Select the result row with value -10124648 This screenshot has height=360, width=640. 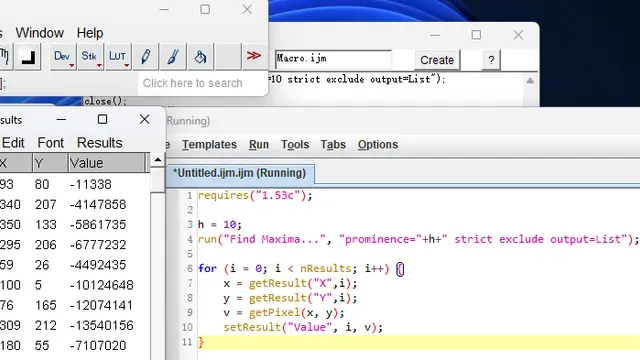[x=75, y=285]
